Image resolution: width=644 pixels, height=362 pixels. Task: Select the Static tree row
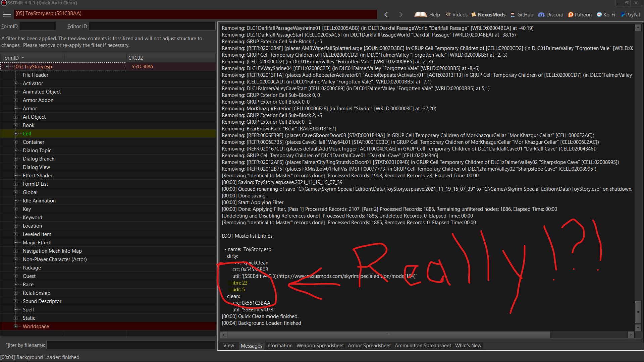coord(108,318)
